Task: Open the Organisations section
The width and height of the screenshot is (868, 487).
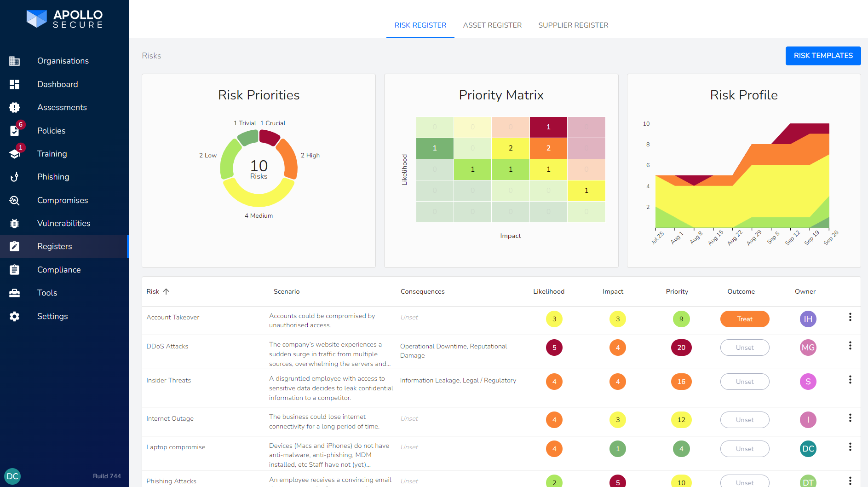Action: click(x=63, y=61)
